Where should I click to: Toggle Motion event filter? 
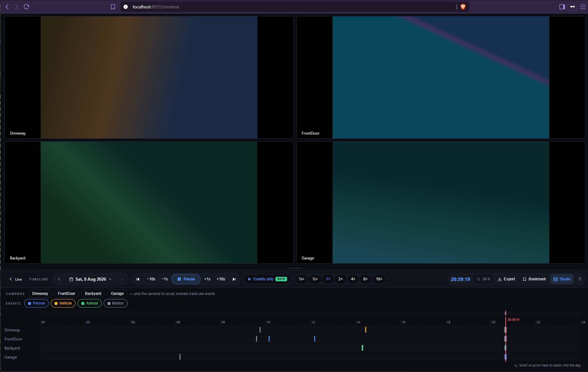click(115, 303)
